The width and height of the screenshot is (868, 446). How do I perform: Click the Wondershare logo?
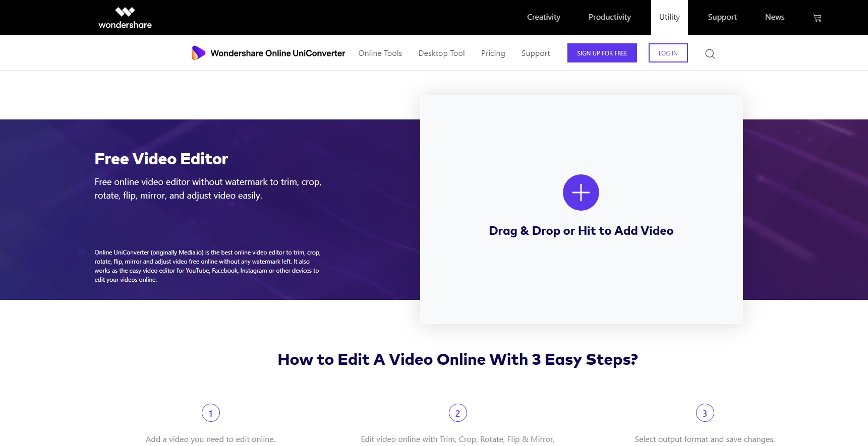click(125, 18)
